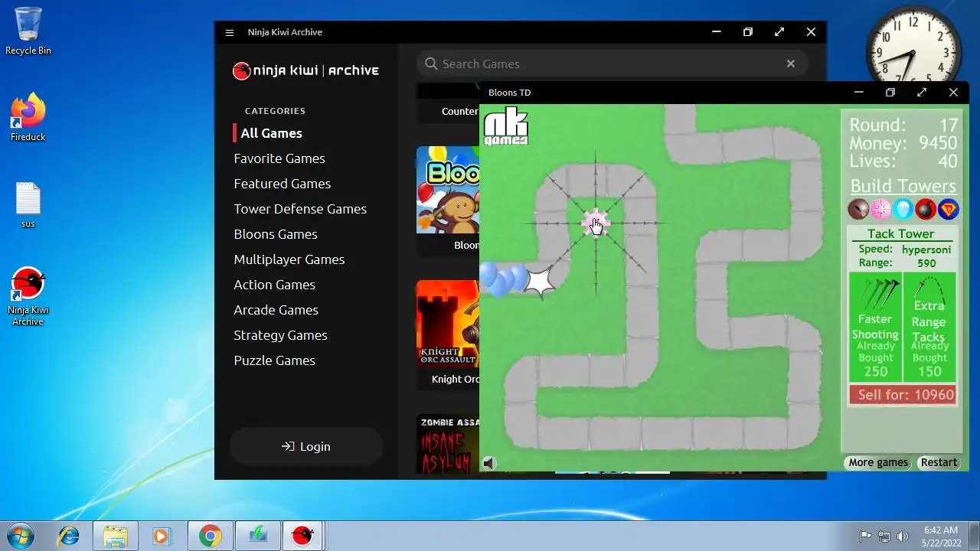980x551 pixels.
Task: Select the Ice Tower build icon
Action: pos(903,209)
